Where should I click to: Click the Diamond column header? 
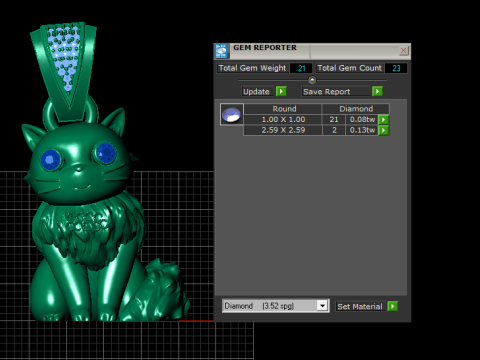(x=356, y=109)
